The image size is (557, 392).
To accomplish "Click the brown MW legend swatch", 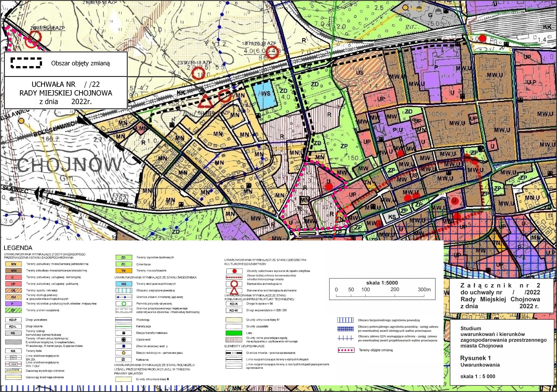I will coord(14,271).
